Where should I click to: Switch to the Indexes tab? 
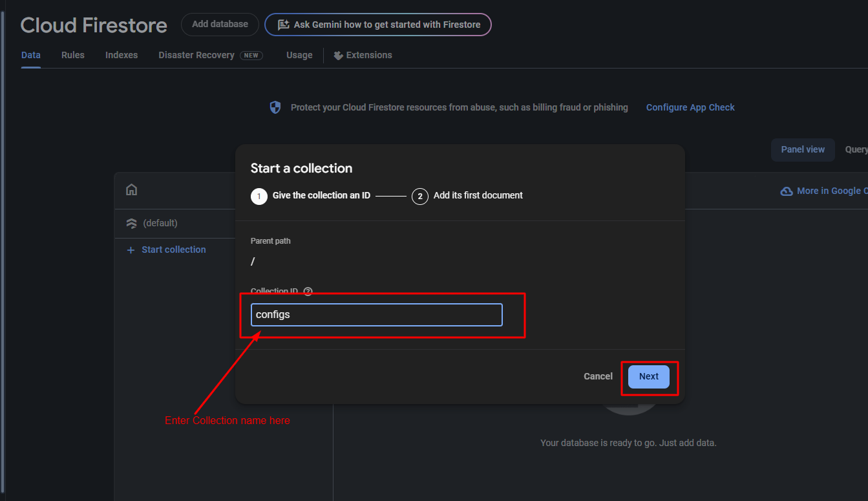point(122,55)
